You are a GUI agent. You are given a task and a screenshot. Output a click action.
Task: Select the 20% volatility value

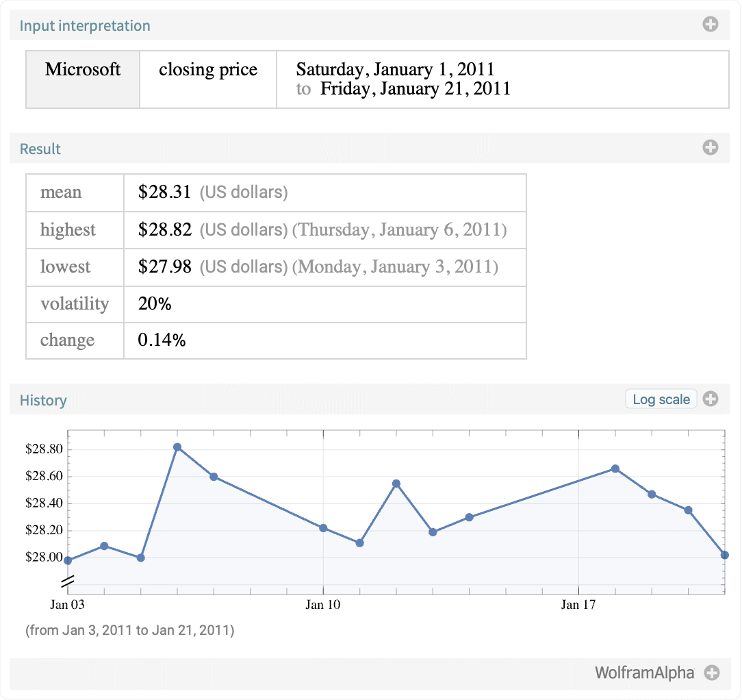pyautogui.click(x=155, y=303)
